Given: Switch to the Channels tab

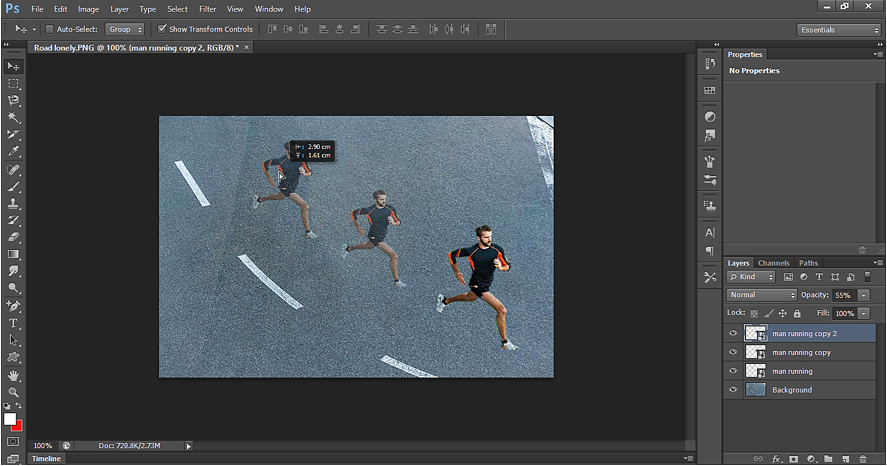Looking at the screenshot, I should tap(773, 263).
